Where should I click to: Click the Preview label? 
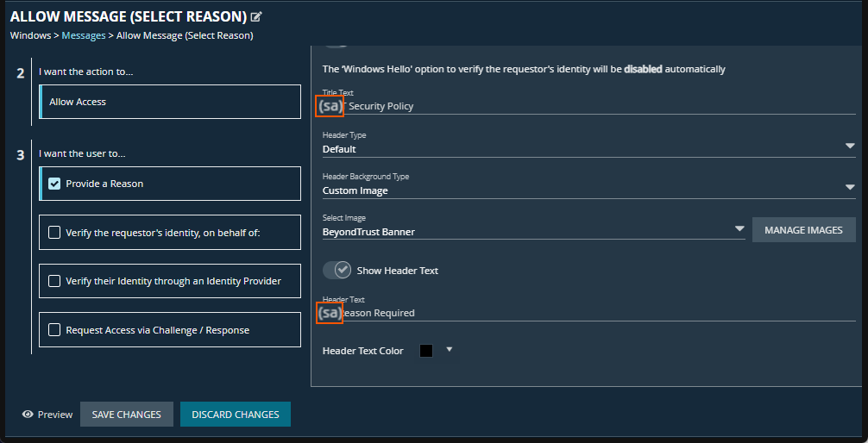click(55, 415)
